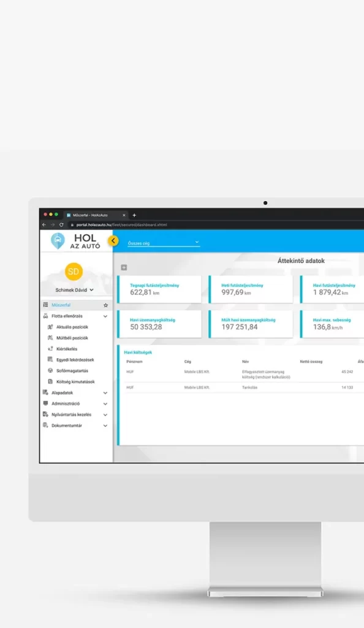Click the Műszerfal list icon
This screenshot has width=364, height=628.
click(x=45, y=305)
